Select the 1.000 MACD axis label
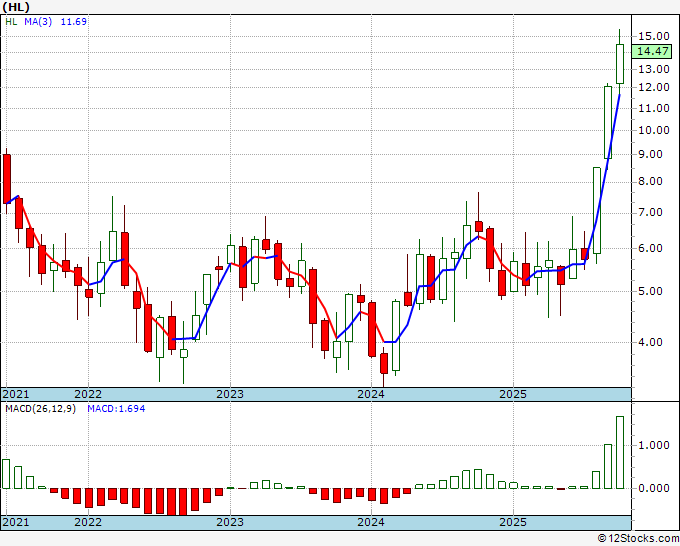Screen dimensions: 680x546 654,445
